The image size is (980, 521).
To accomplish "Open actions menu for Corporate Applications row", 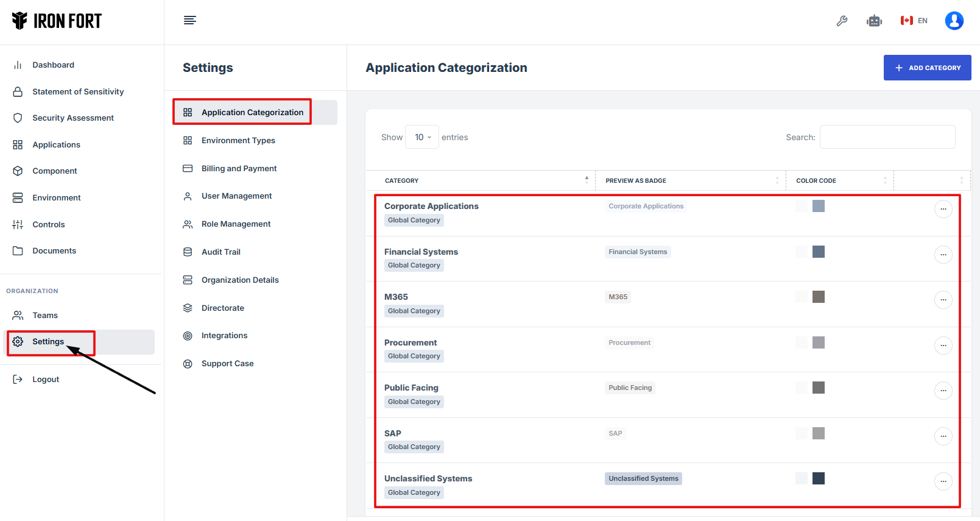I will point(943,209).
